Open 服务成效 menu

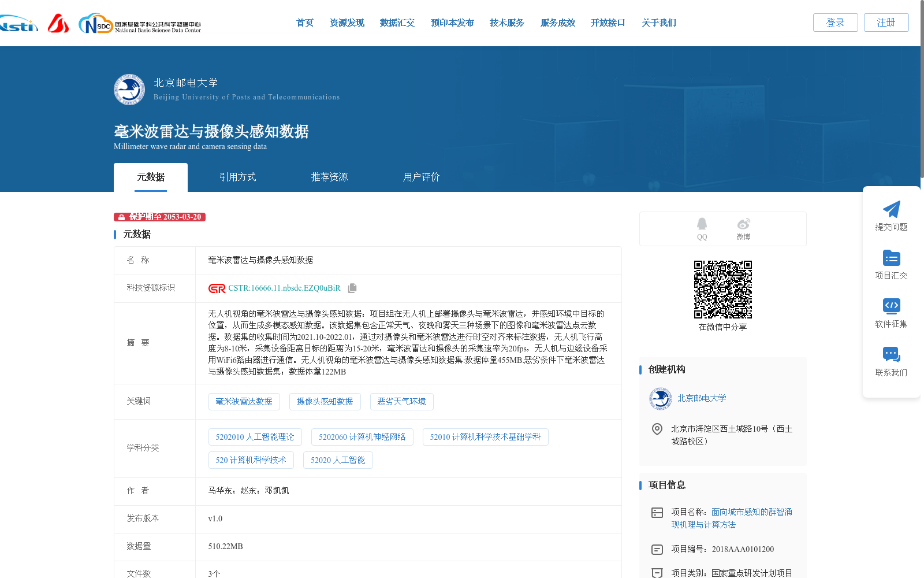pos(558,23)
